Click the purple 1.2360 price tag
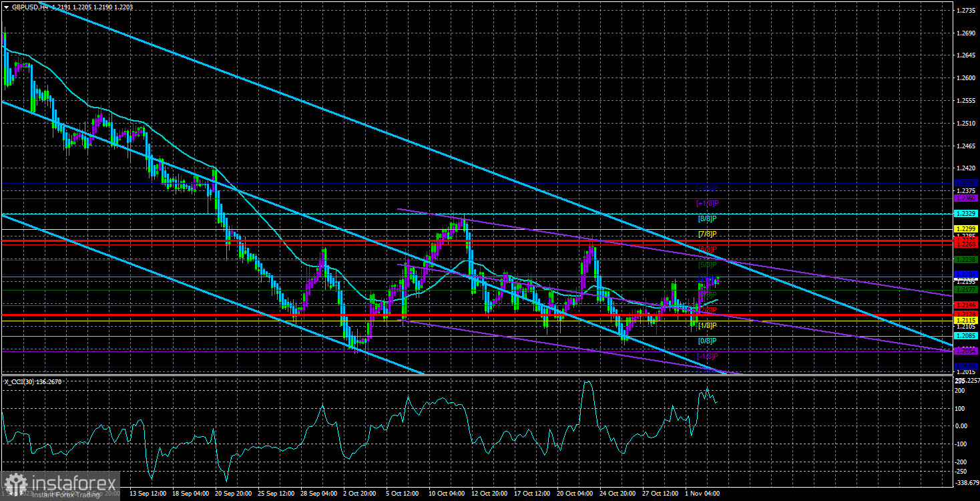980x501 pixels. 967,198
